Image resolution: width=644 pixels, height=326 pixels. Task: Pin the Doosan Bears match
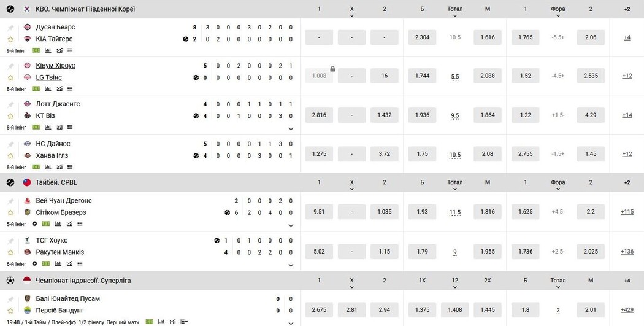tap(10, 28)
